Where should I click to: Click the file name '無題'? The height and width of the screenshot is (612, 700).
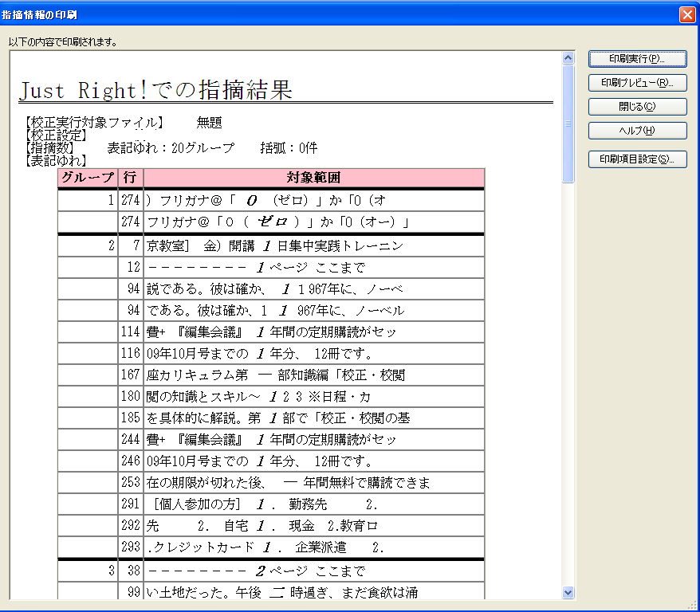(210, 122)
